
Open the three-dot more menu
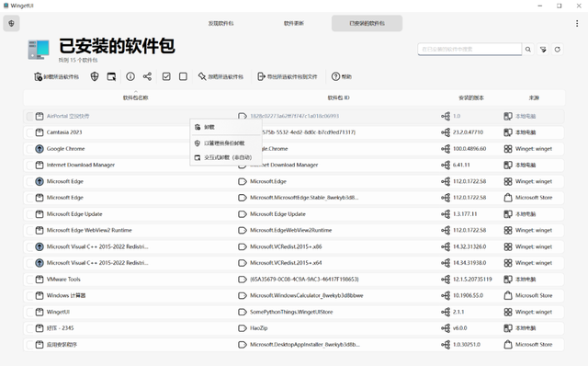(x=577, y=23)
